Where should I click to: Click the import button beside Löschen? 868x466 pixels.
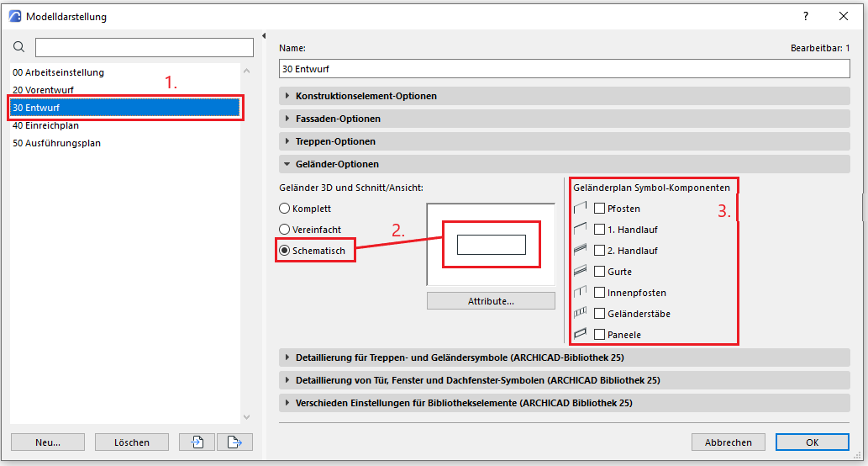[197, 442]
